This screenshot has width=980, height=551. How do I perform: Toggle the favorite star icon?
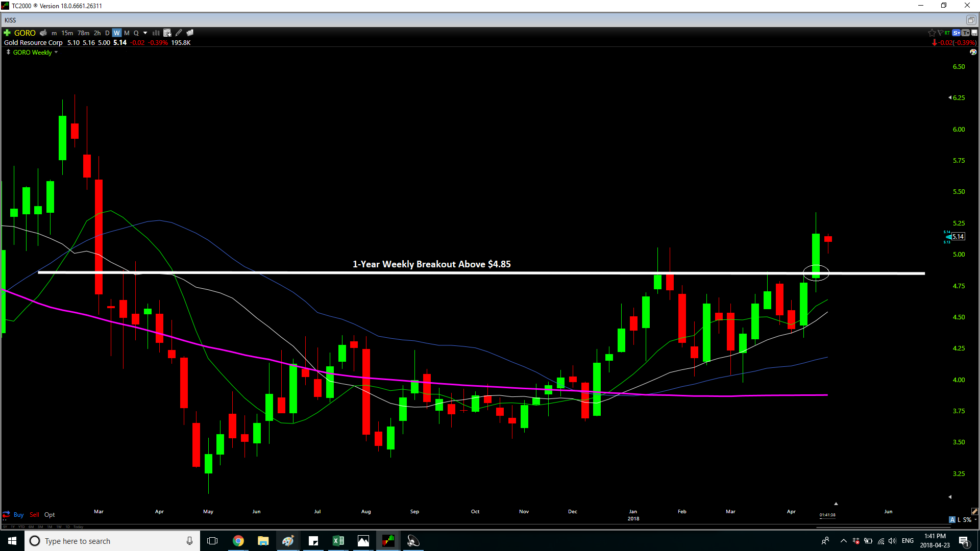pos(932,33)
